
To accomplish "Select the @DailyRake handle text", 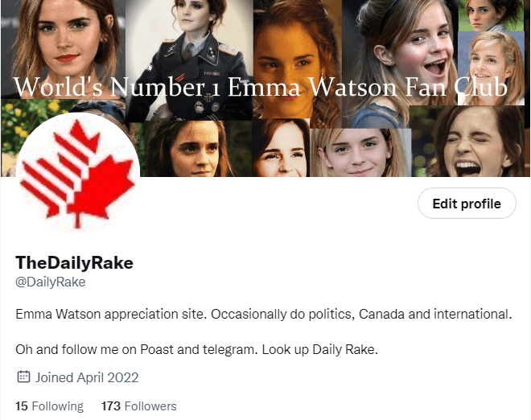I will coord(51,282).
